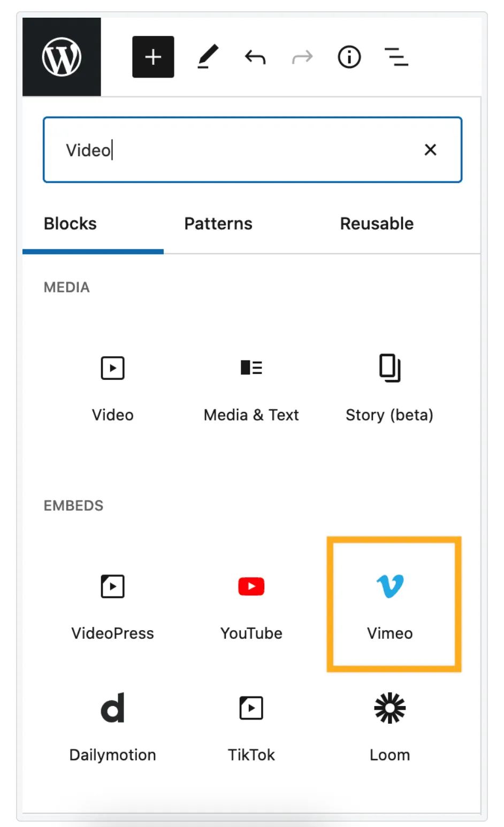Open the document details info icon
This screenshot has width=504, height=827.
[x=349, y=57]
